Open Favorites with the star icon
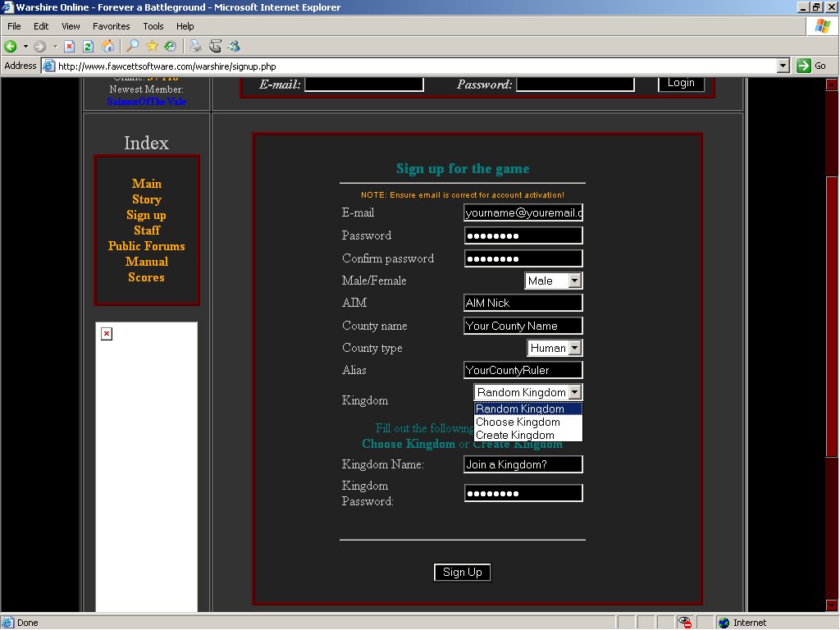Screen dimensions: 840x630 pyautogui.click(x=152, y=47)
